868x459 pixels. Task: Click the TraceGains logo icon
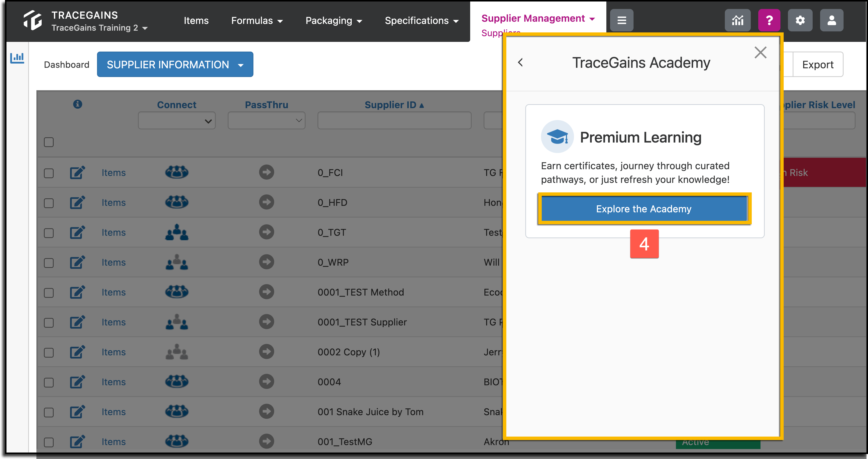33,20
